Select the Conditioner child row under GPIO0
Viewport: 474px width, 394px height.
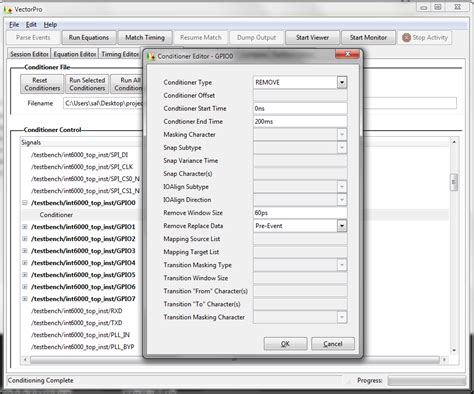point(56,215)
